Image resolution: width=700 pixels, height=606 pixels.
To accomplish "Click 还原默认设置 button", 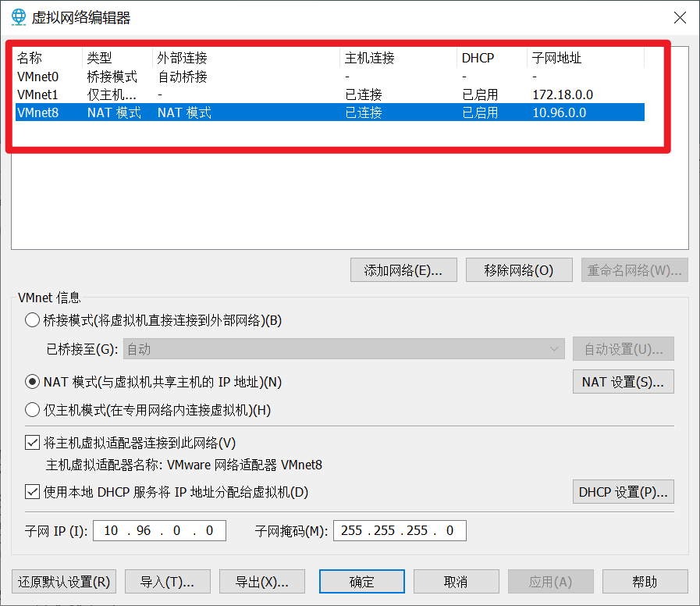I will point(64,582).
